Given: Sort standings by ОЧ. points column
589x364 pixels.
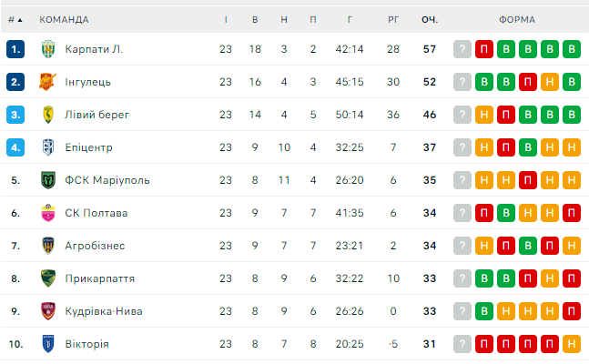Looking at the screenshot, I should (430, 19).
